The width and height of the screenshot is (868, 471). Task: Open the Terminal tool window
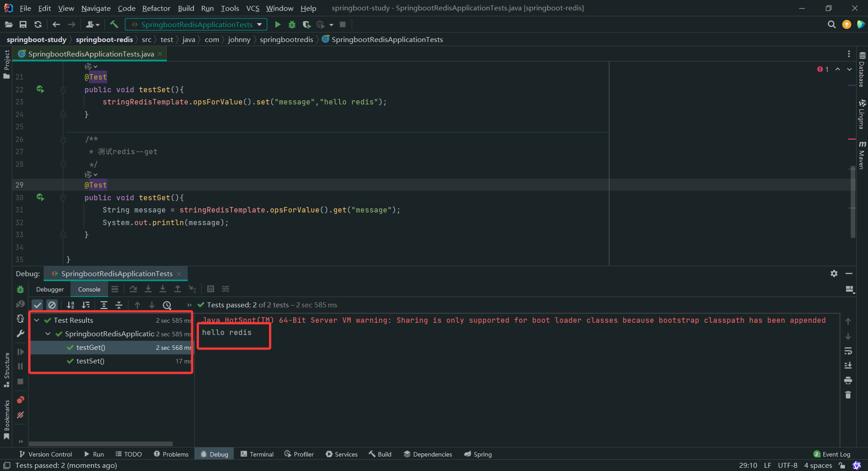[x=257, y=454]
